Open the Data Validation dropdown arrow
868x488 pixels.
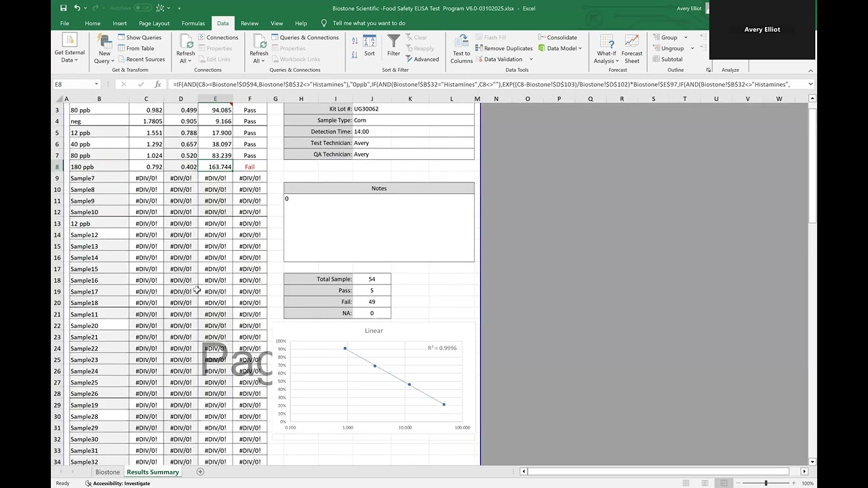pyautogui.click(x=531, y=59)
